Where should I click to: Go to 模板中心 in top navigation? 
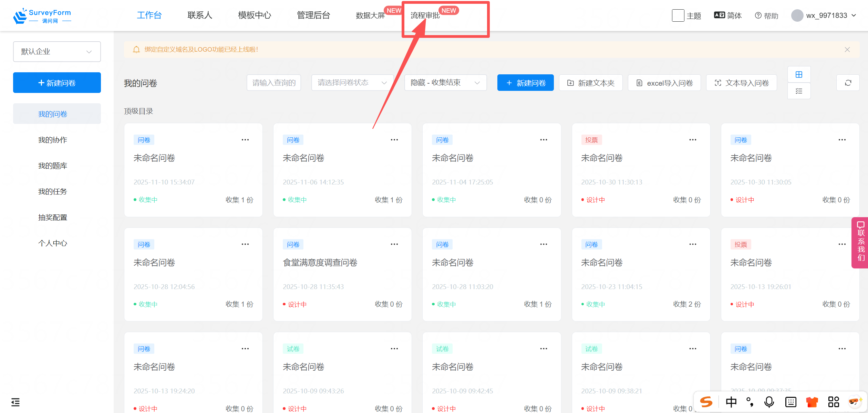pyautogui.click(x=254, y=15)
